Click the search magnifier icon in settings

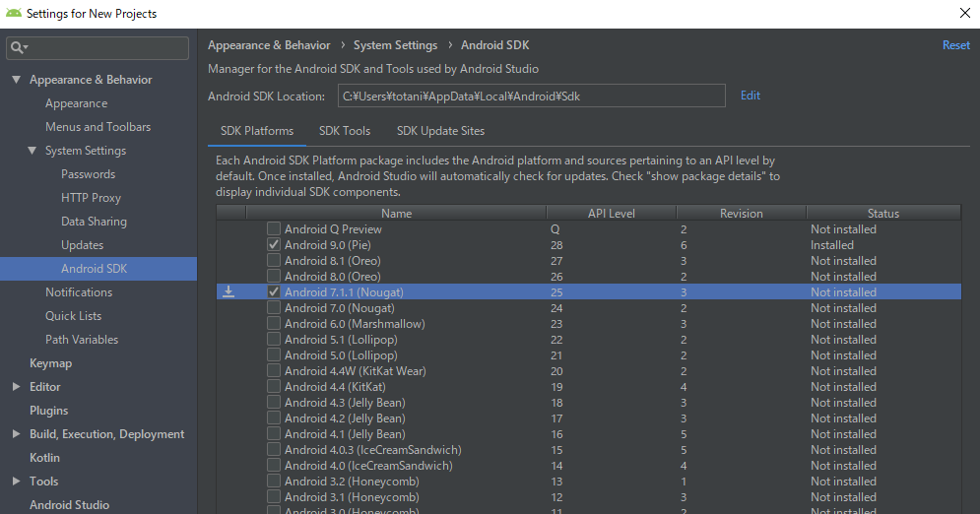17,47
